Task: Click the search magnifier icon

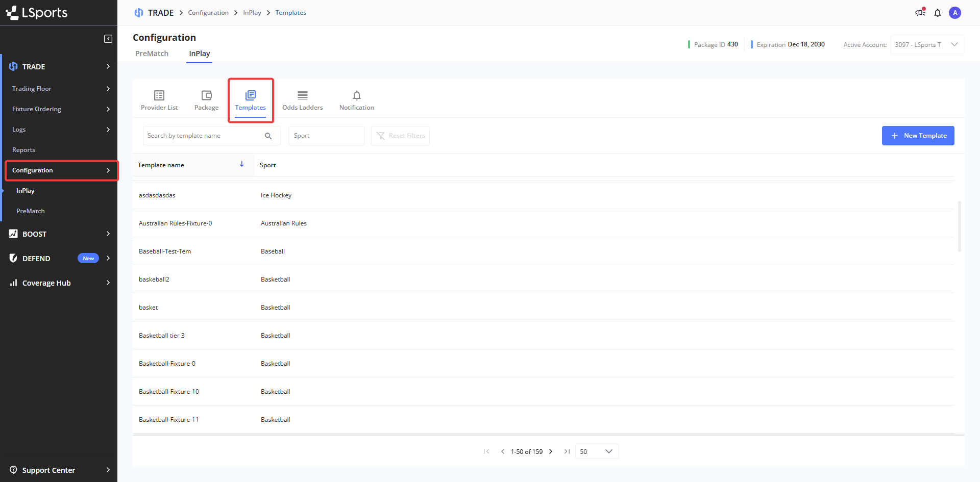Action: click(268, 136)
